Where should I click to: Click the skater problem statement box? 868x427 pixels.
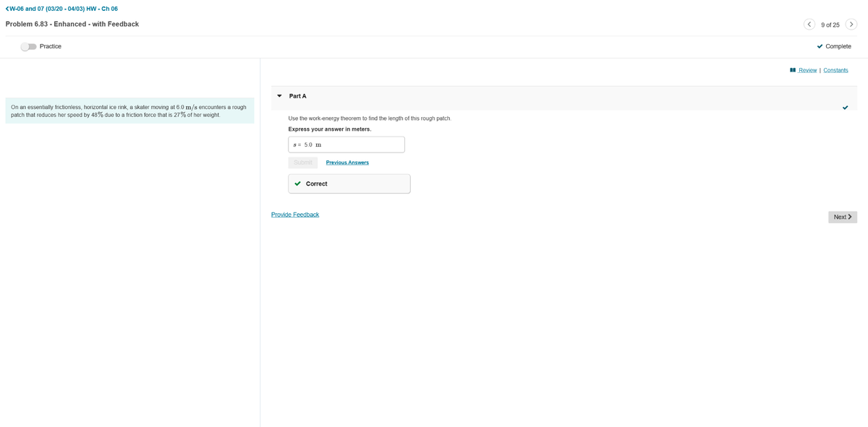coord(129,111)
